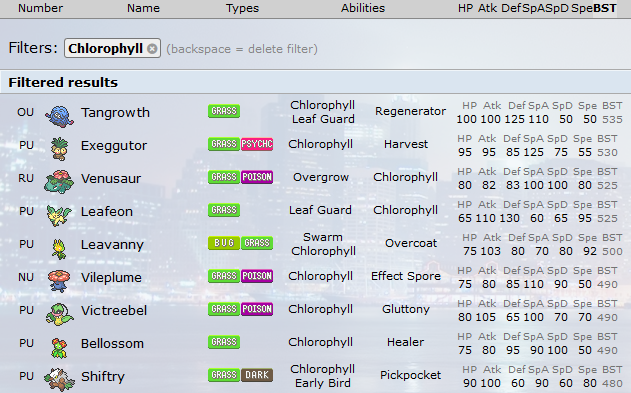The height and width of the screenshot is (393, 631).
Task: Click Tangrowth's Regenerator ability
Action: (410, 111)
